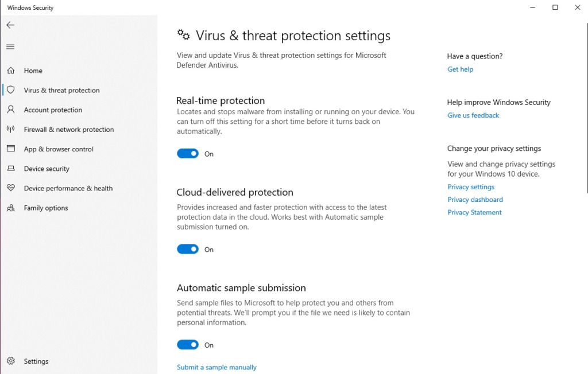Image resolution: width=588 pixels, height=374 pixels.
Task: Click the Settings gear icon in sidebar
Action: pyautogui.click(x=10, y=361)
